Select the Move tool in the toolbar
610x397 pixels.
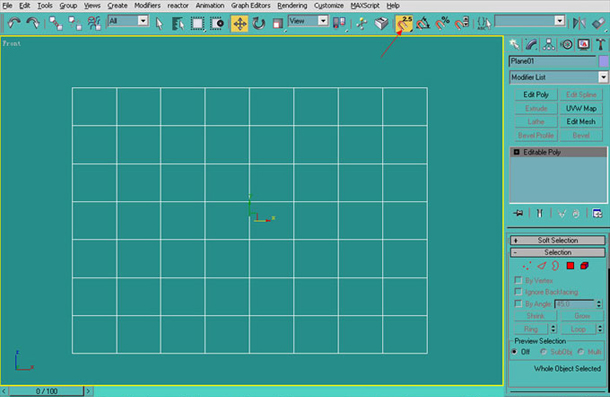coord(239,24)
